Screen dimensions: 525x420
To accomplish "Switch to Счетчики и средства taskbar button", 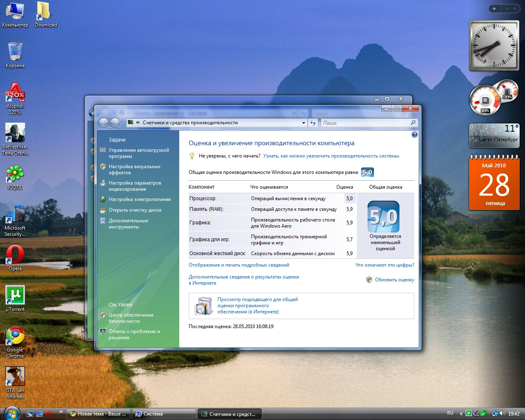I will point(229,414).
